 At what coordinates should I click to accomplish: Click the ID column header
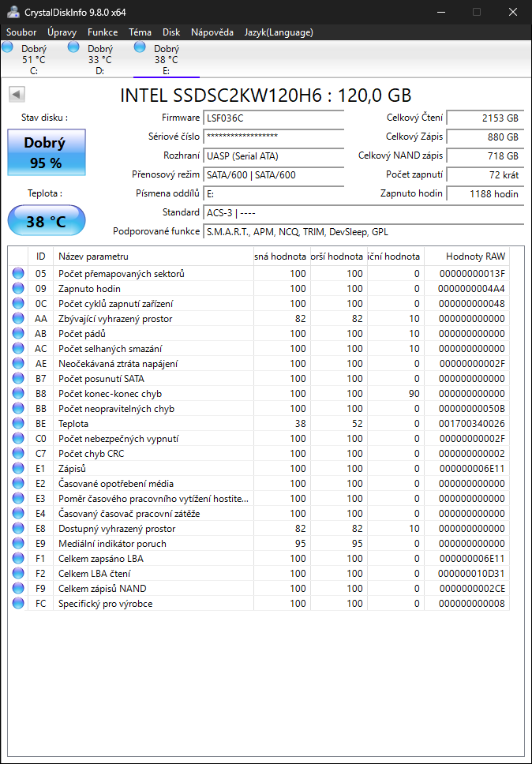click(x=41, y=257)
